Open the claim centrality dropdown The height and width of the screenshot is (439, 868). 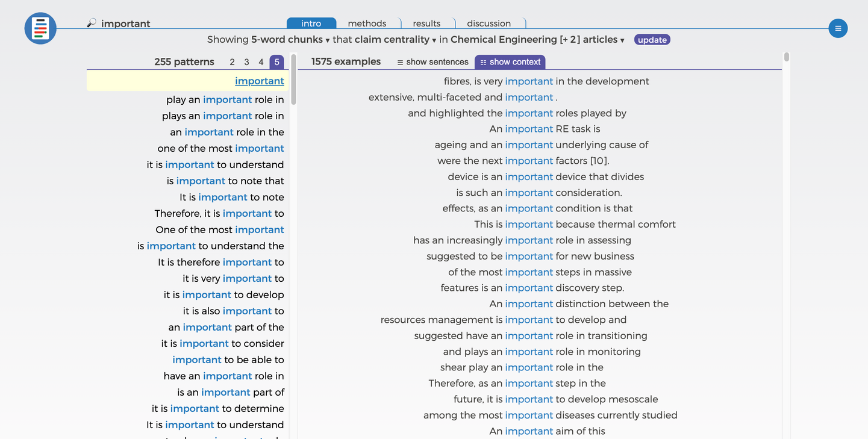pos(395,40)
